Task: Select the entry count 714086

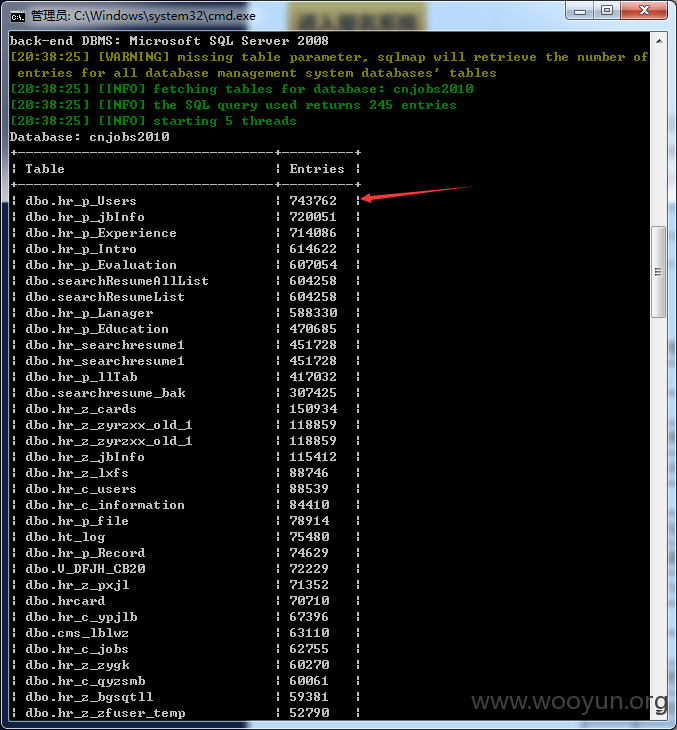Action: 313,233
